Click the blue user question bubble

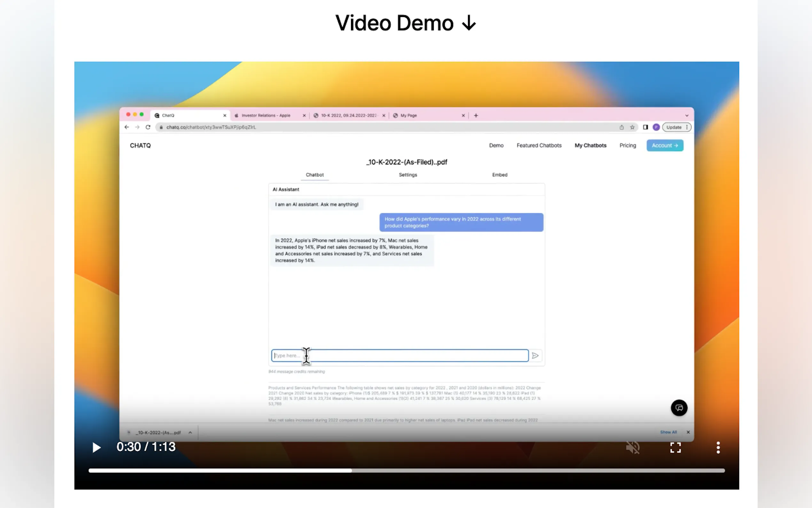[461, 222]
